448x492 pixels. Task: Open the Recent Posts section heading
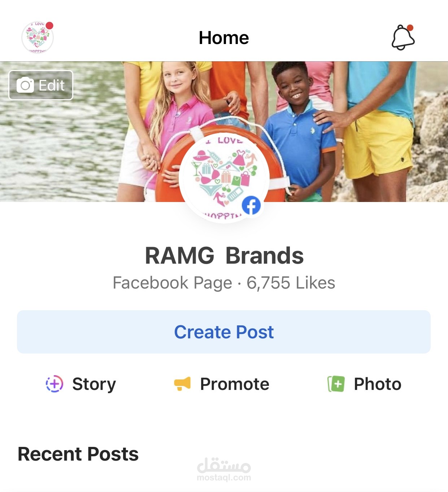tap(78, 454)
